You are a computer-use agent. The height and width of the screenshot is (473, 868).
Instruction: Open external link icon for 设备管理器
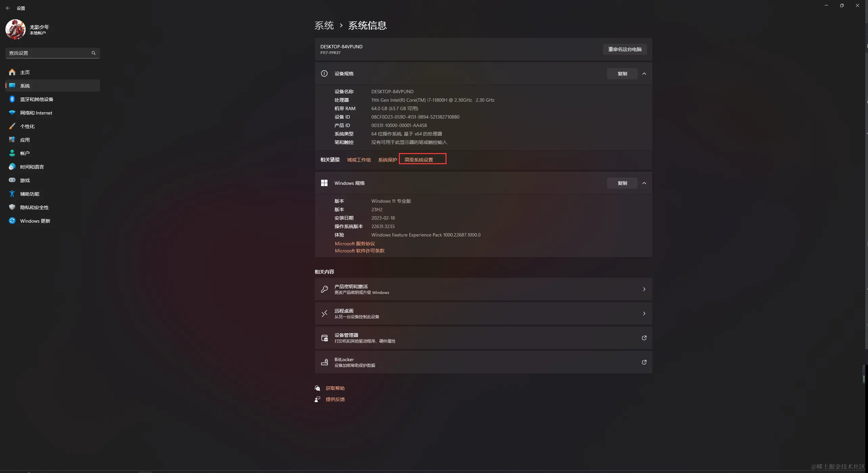(x=644, y=338)
